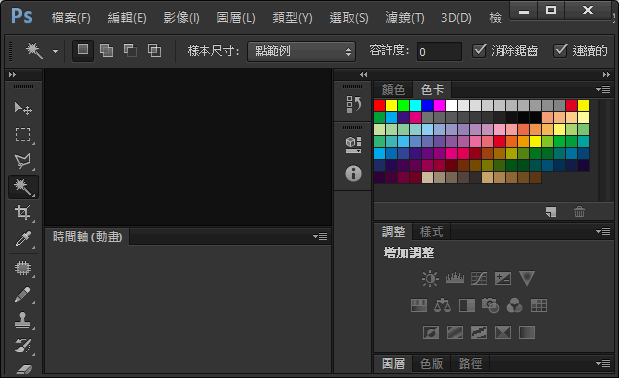This screenshot has height=378, width=619.
Task: Switch to the 樣式 tab
Action: (431, 232)
